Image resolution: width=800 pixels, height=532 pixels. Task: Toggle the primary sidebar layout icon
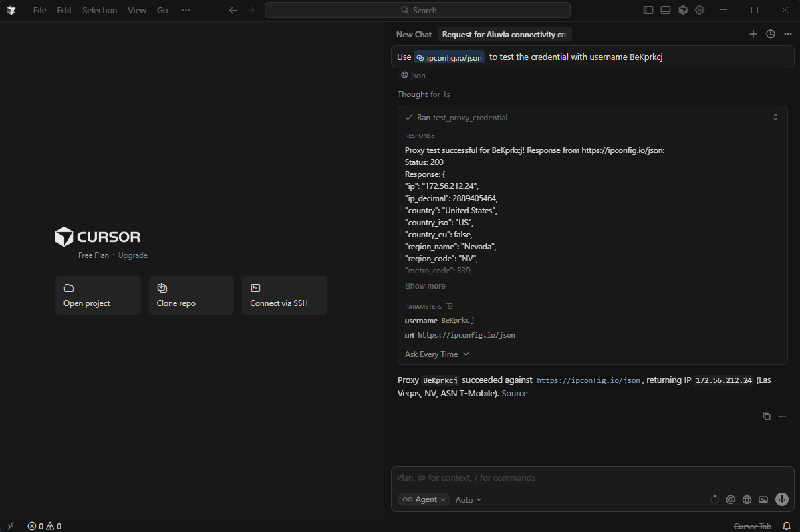648,10
